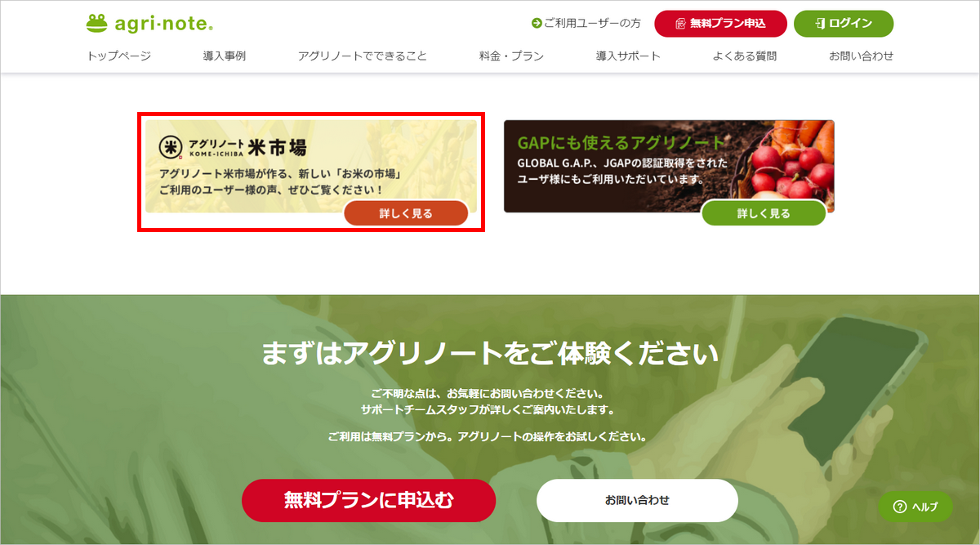Click the ヘルプ floating widget
Viewport: 980px width, 545px height.
916,507
